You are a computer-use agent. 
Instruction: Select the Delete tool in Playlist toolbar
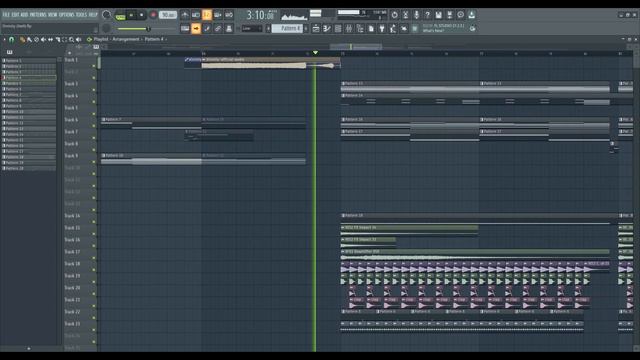(36, 40)
